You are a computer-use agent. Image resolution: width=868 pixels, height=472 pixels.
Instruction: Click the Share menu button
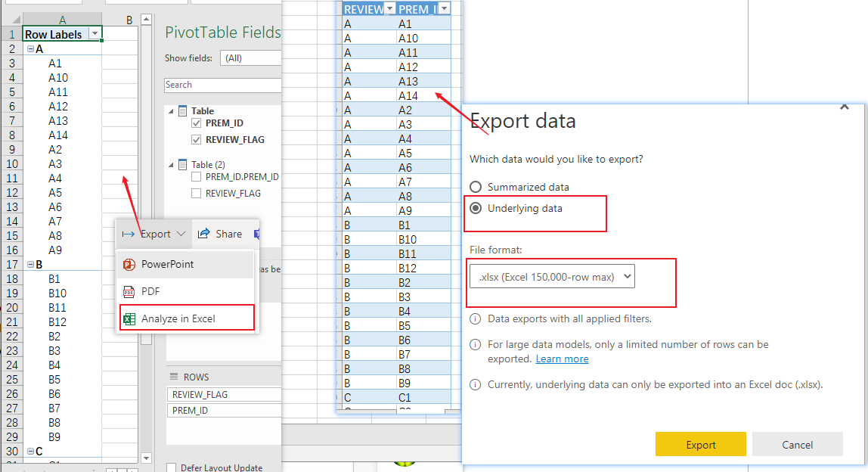pyautogui.click(x=220, y=234)
